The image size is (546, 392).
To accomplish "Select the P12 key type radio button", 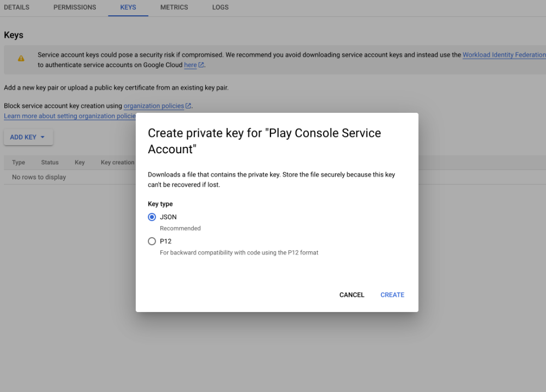I will tap(152, 241).
